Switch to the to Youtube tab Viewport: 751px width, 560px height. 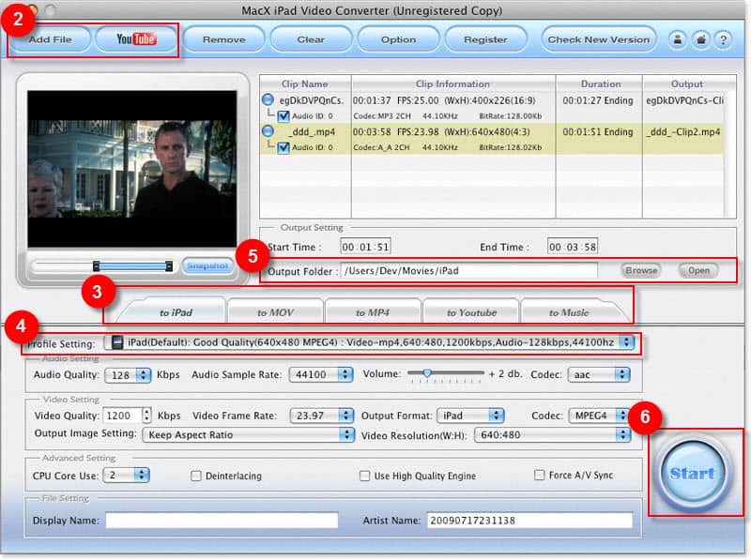[471, 312]
